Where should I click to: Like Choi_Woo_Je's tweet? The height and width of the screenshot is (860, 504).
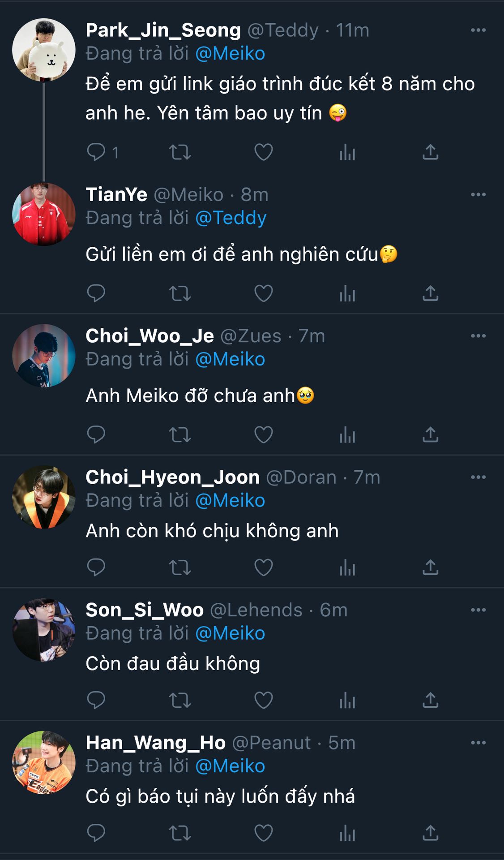264,434
